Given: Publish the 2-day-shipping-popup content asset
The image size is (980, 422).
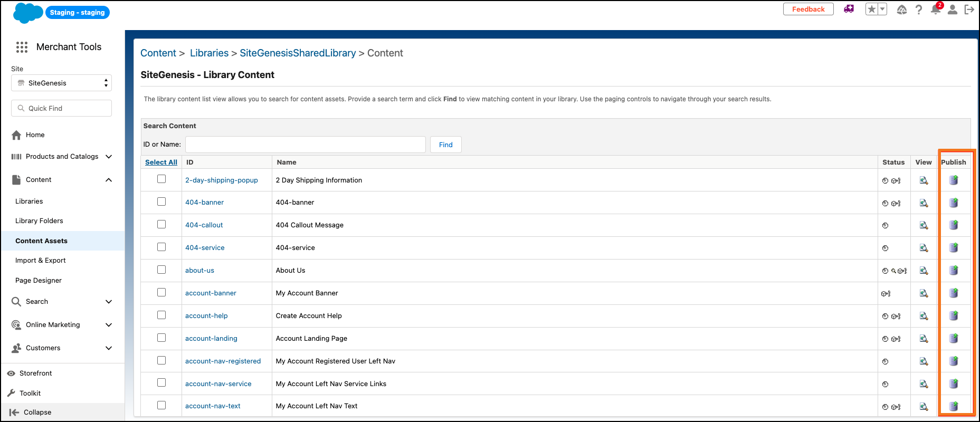Looking at the screenshot, I should 954,180.
